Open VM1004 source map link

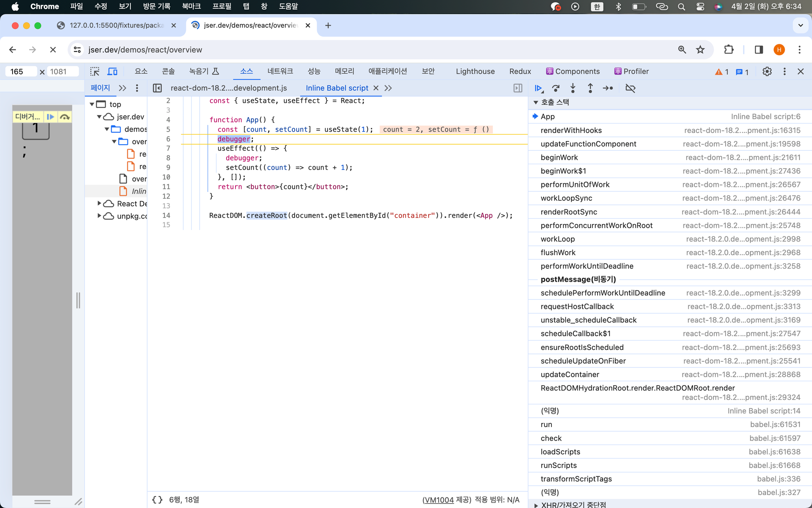[439, 500]
